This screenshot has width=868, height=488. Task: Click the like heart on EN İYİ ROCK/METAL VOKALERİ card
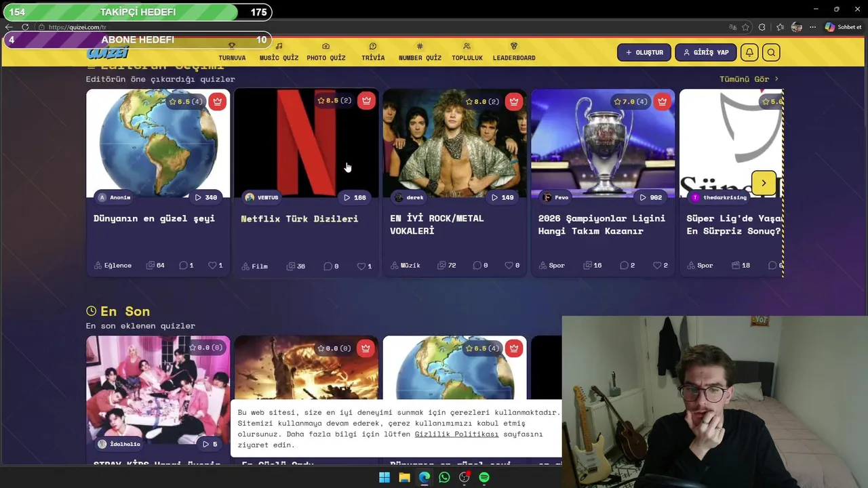(509, 266)
